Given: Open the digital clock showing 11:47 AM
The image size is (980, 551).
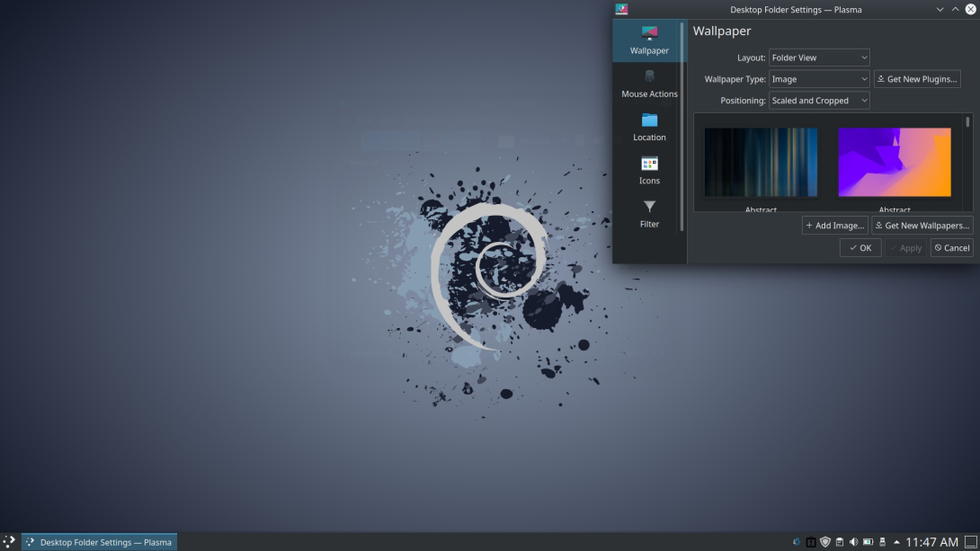Looking at the screenshot, I should pos(931,542).
